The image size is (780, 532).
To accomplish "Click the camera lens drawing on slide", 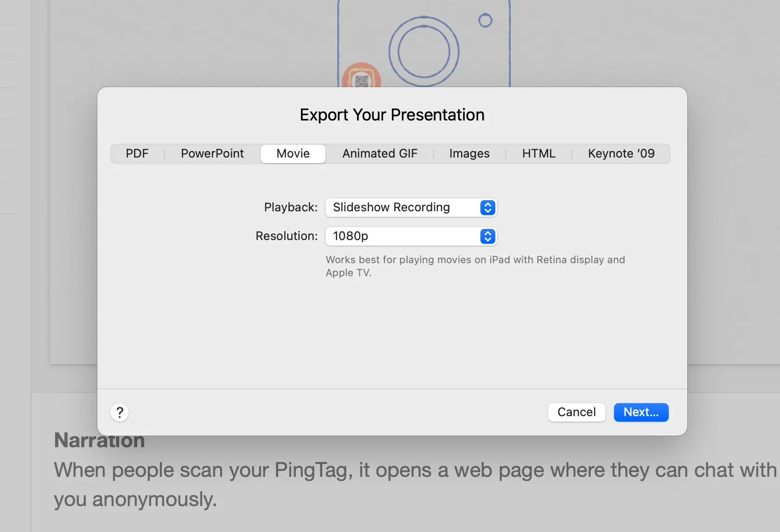I will pyautogui.click(x=424, y=51).
